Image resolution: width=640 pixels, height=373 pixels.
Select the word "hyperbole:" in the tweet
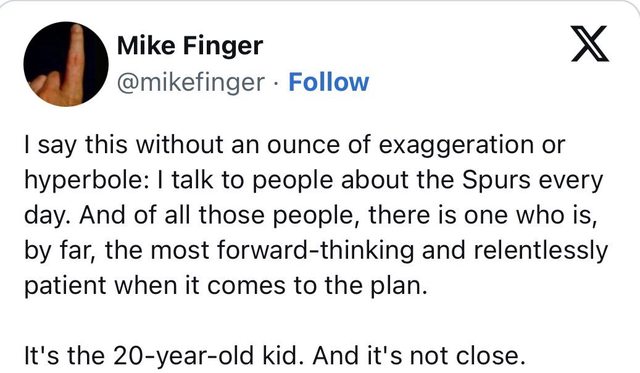pos(86,181)
